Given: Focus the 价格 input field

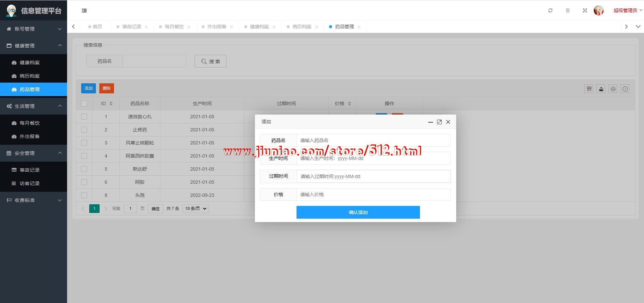Looking at the screenshot, I should point(373,194).
